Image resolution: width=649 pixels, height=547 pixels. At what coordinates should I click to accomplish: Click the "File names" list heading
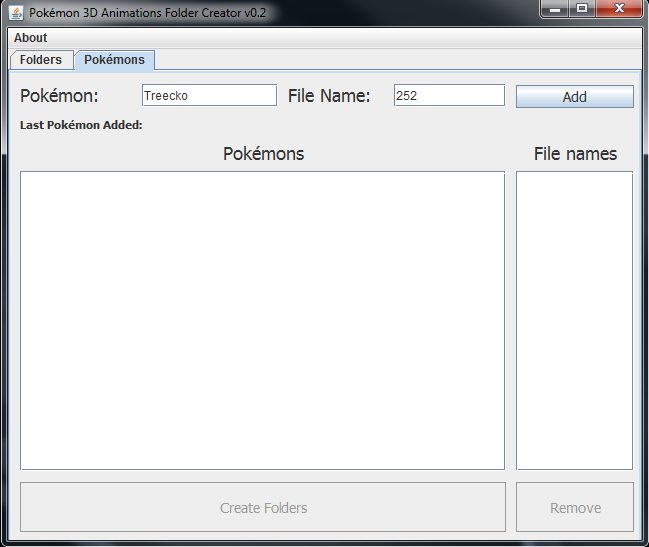coord(575,154)
